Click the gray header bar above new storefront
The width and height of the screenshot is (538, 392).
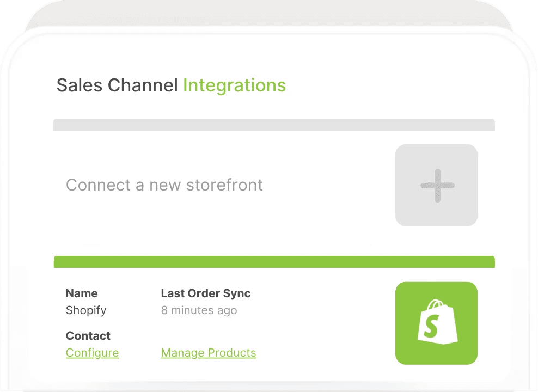pyautogui.click(x=274, y=125)
